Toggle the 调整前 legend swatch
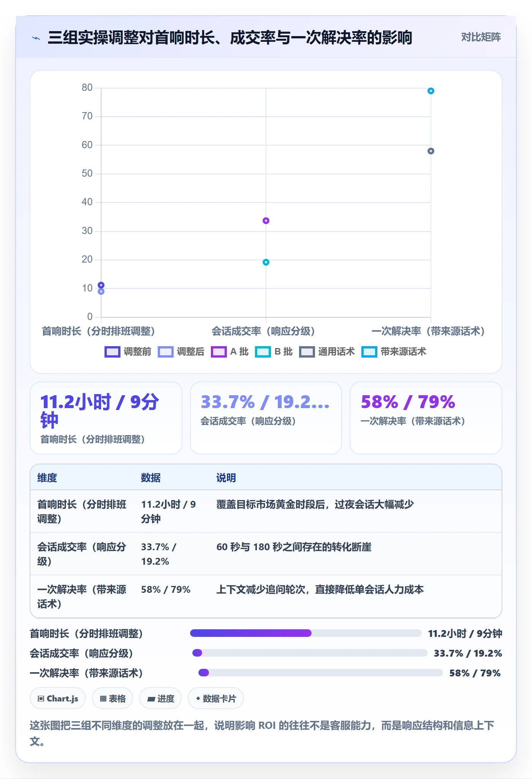This screenshot has width=532, height=779. [x=112, y=352]
